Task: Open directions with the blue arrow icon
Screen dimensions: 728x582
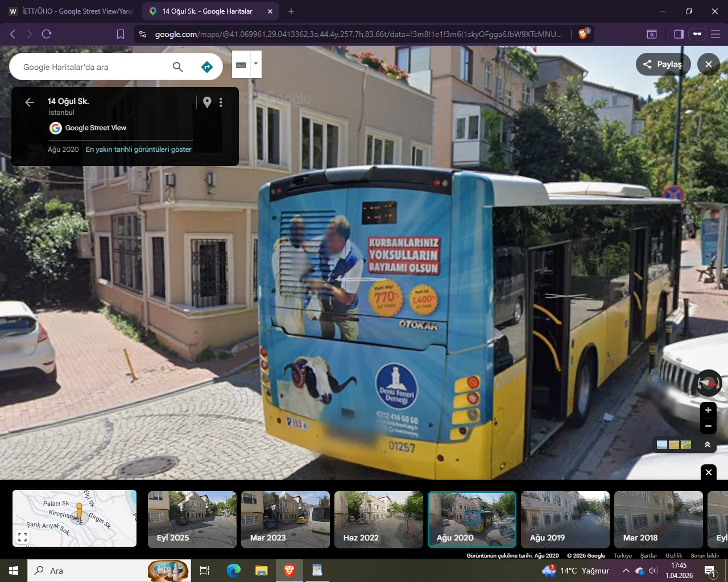Action: [207, 67]
